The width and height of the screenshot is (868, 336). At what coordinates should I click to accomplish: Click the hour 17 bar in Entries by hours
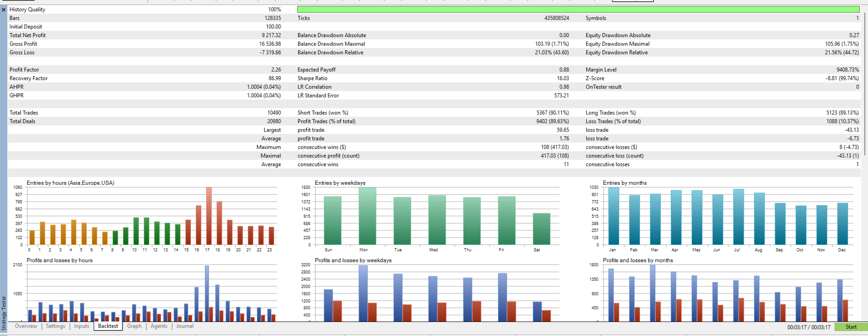pos(209,216)
